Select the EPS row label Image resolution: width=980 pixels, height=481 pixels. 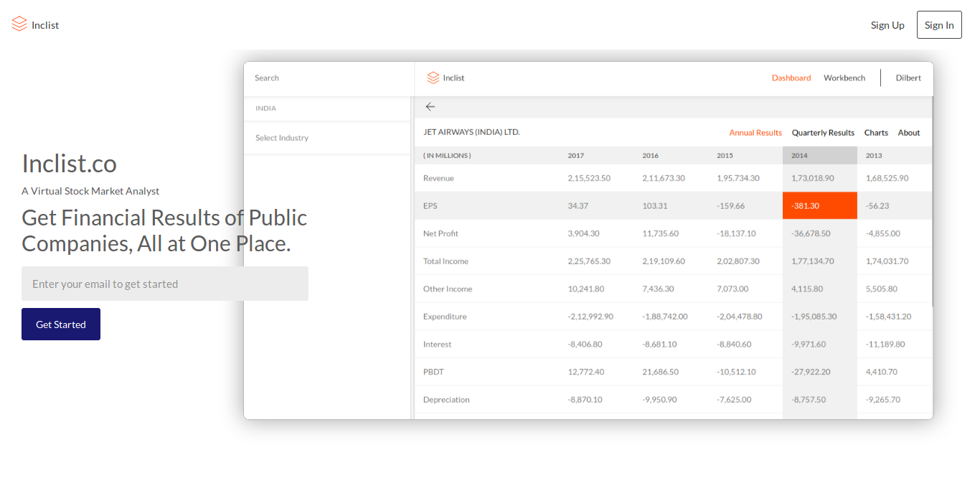point(430,206)
